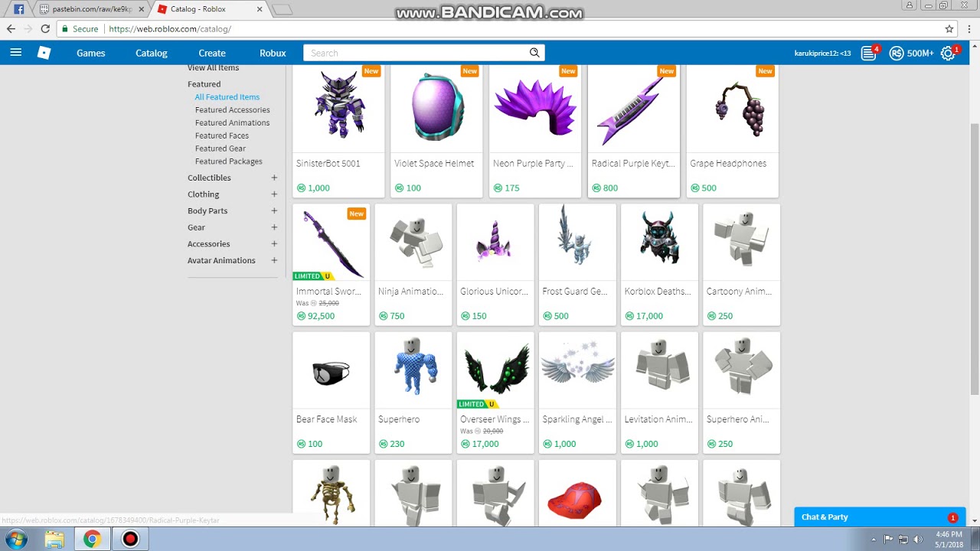
Task: Open Chrome's three-dot menu
Action: [x=969, y=29]
